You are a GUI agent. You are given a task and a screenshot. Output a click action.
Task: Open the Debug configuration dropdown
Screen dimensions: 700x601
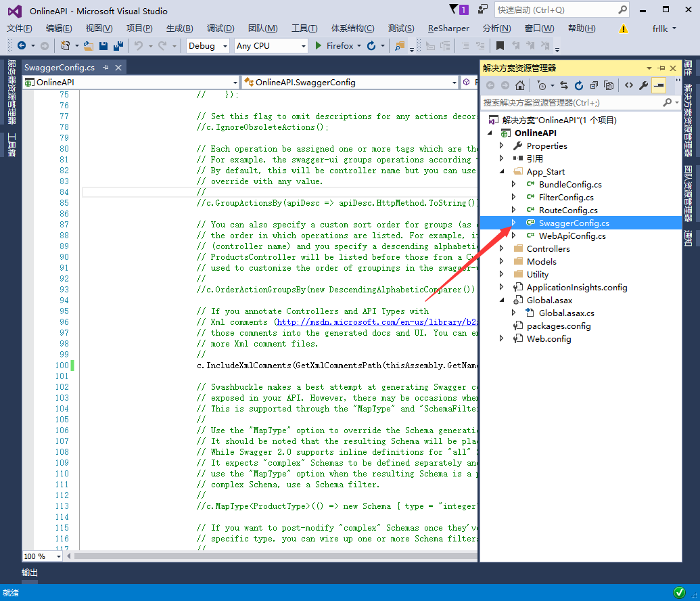click(208, 46)
